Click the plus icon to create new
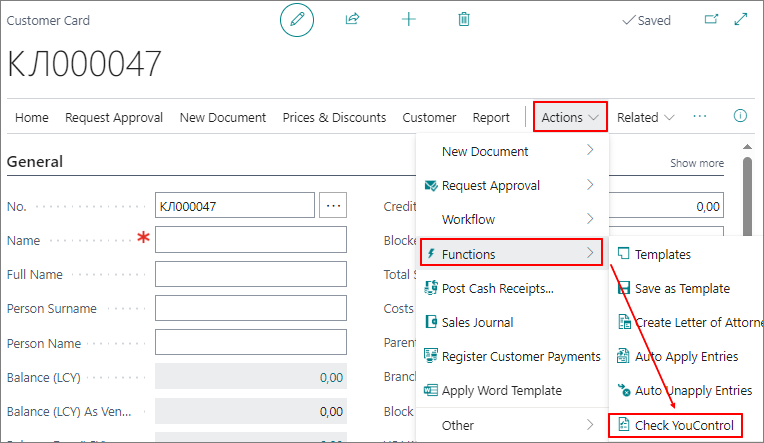The width and height of the screenshot is (764, 443). click(x=408, y=19)
